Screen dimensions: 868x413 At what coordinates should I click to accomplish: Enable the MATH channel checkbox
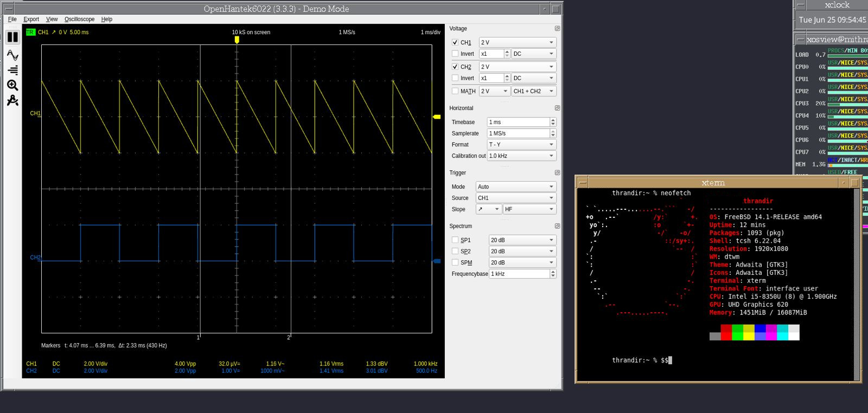pos(455,91)
